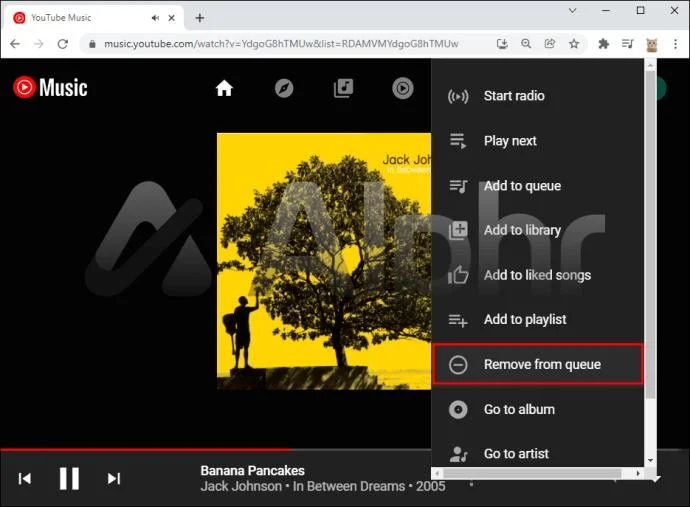Click the Add to queue music-list icon
This screenshot has height=507, width=690.
pyautogui.click(x=458, y=186)
